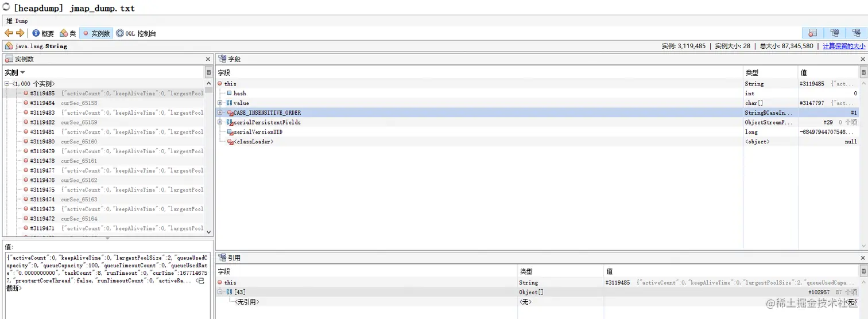Go back with the left arrow icon
This screenshot has height=319, width=868.
(x=9, y=33)
